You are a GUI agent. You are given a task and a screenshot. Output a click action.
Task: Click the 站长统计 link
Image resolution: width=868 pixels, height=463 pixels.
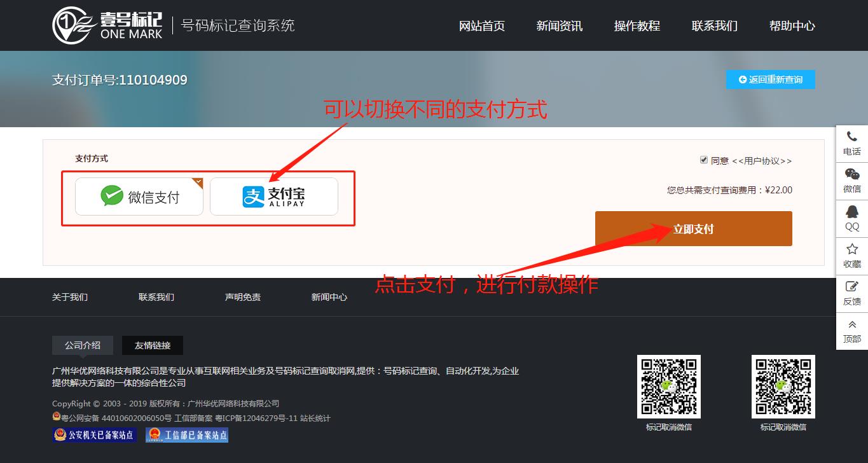click(315, 418)
